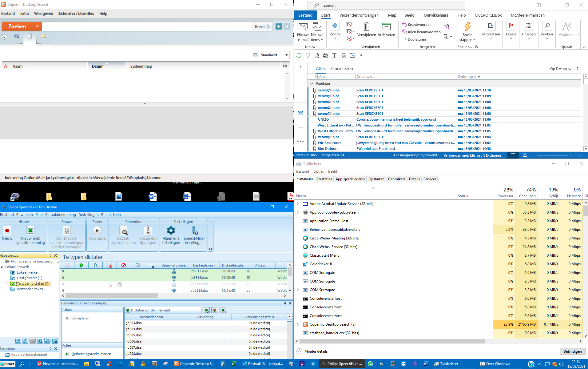Click Minder details toggle in Taakbeheer
The image size is (588, 369).
[312, 351]
